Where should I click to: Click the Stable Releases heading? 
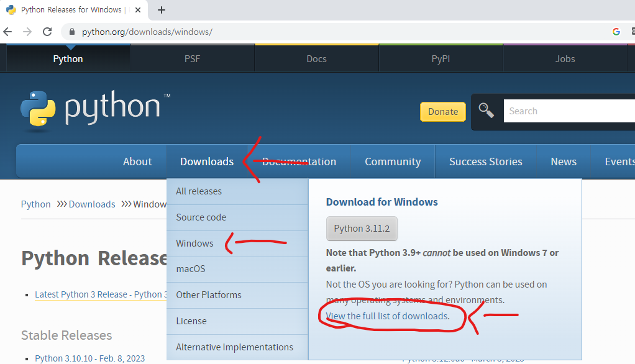pyautogui.click(x=66, y=335)
